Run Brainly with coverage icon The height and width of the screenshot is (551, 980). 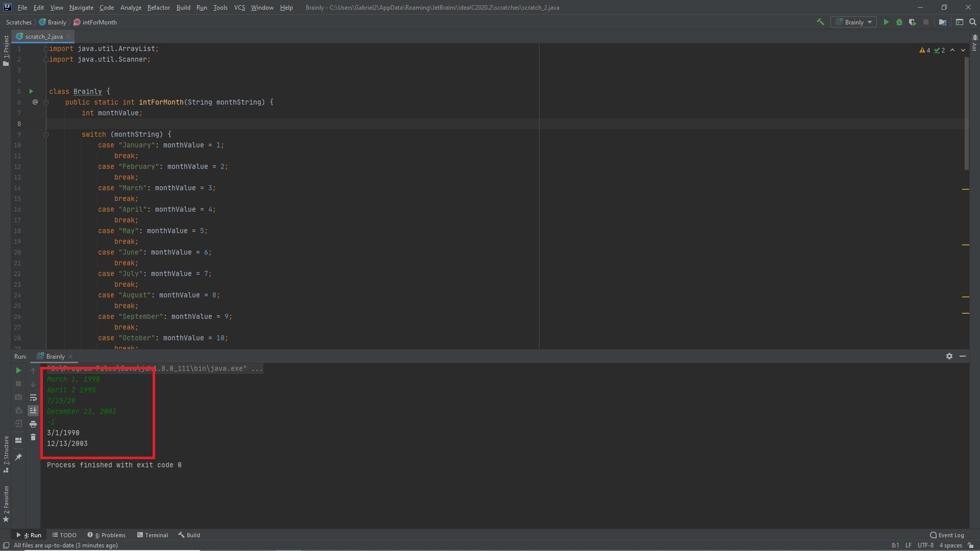point(912,22)
